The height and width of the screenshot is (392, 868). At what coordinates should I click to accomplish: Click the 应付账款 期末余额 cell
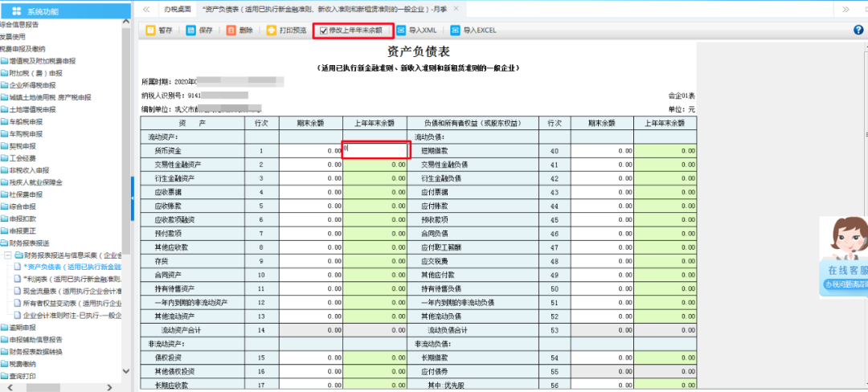pos(602,206)
